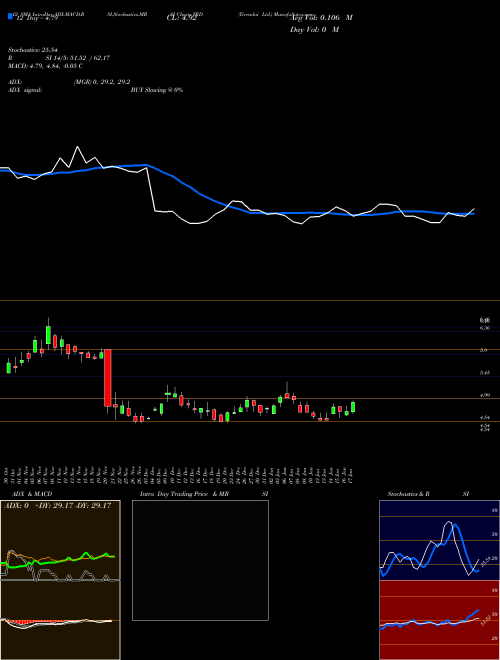Click the 'MACD: 4.79, 4.84, -0.05 C' line
This screenshot has width=500, height=660.
tap(45, 66)
